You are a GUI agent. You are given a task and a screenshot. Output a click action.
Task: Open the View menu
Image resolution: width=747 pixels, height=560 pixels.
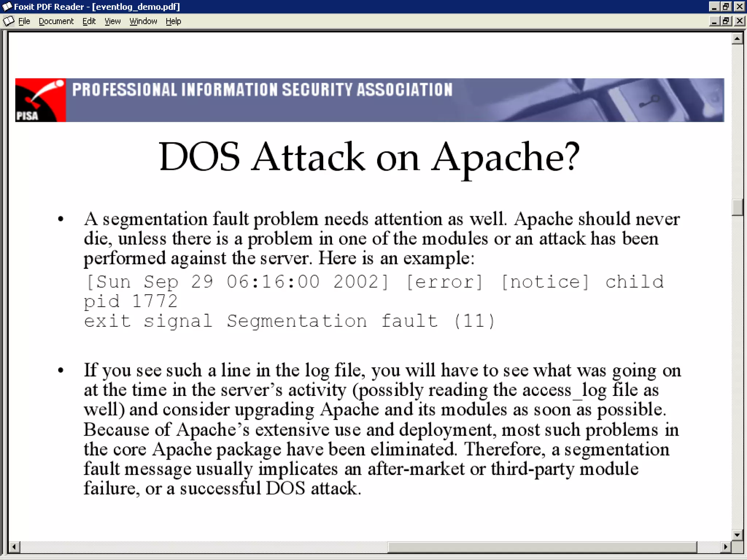[x=113, y=21]
